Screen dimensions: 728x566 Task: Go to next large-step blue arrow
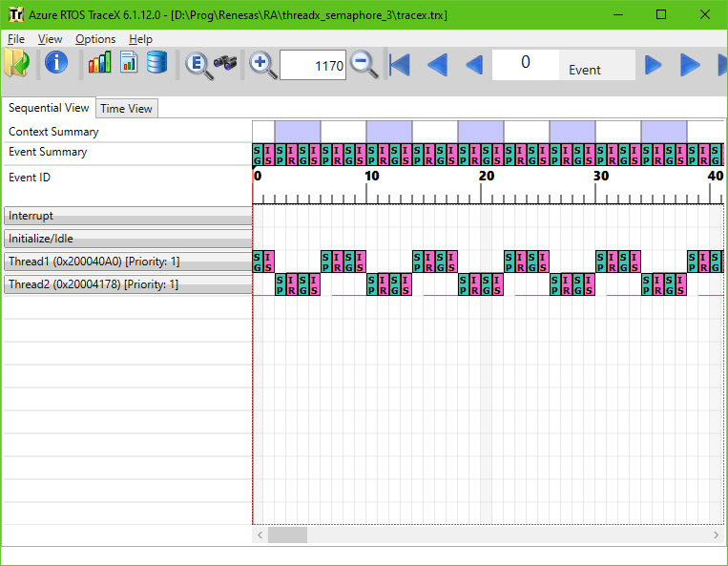(690, 65)
